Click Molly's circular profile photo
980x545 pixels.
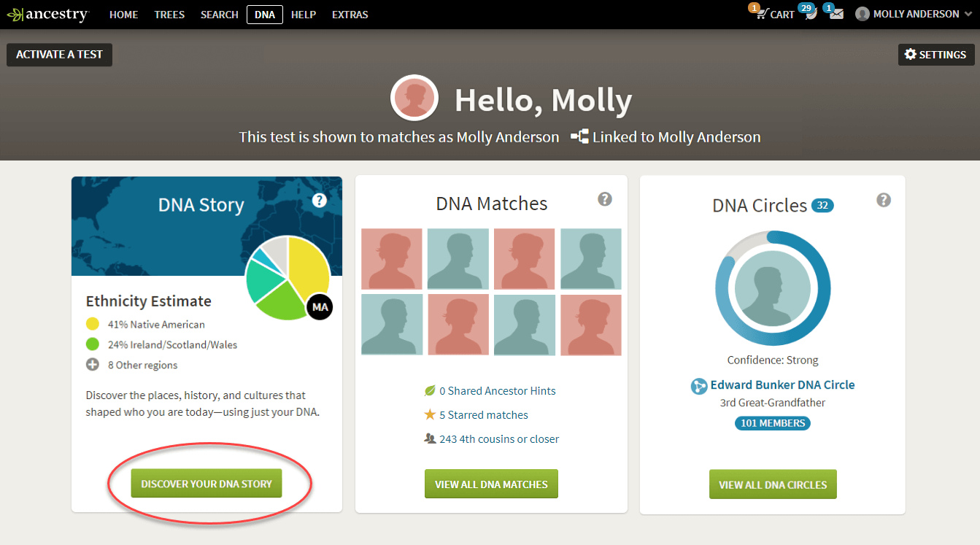pyautogui.click(x=414, y=97)
